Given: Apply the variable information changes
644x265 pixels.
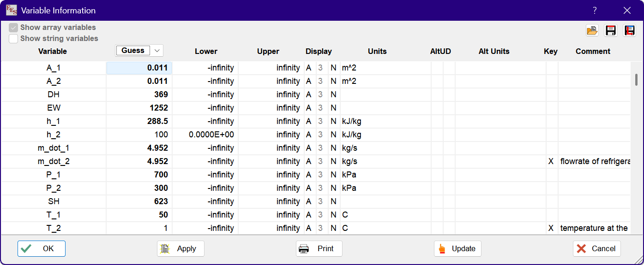Looking at the screenshot, I should pyautogui.click(x=181, y=248).
